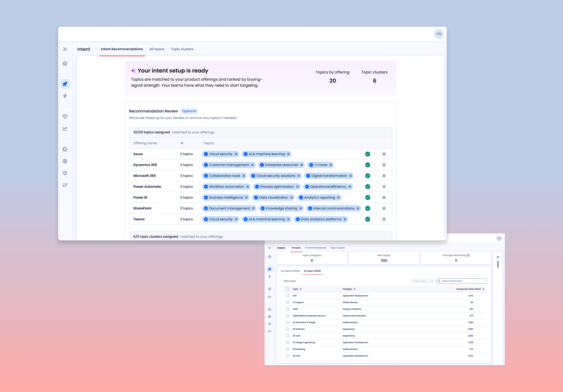Collapse the Intent side panel with the double chevron
The height and width of the screenshot is (392, 563).
pos(498,257)
